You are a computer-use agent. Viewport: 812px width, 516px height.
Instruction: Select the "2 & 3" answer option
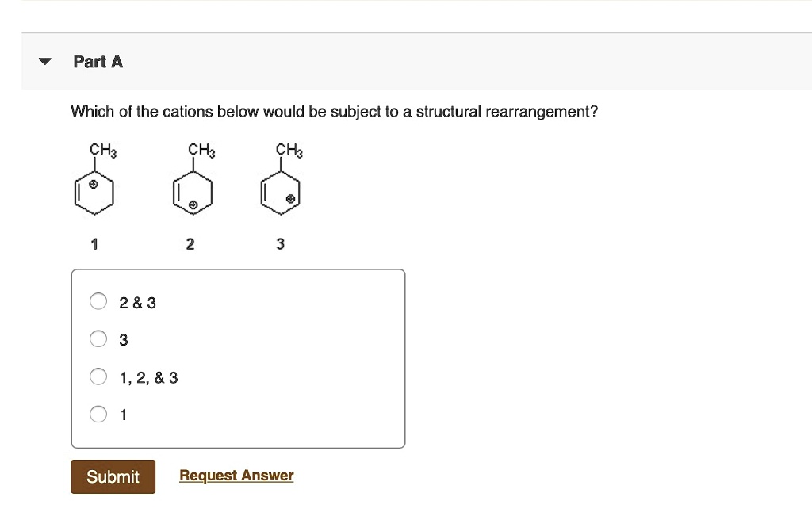coord(98,301)
